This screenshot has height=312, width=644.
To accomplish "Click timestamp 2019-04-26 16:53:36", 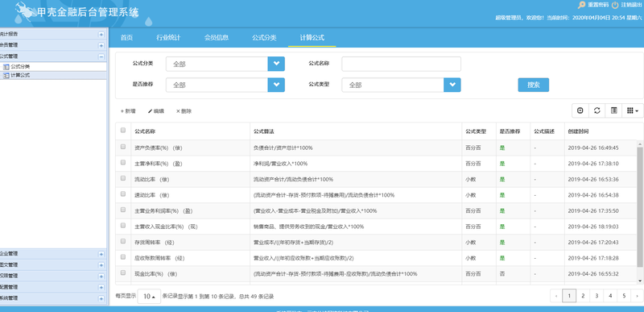I will pos(593,179).
